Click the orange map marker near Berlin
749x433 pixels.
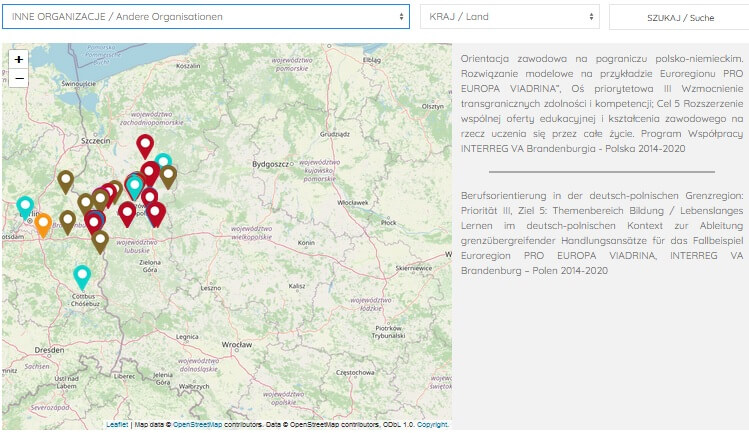point(43,223)
